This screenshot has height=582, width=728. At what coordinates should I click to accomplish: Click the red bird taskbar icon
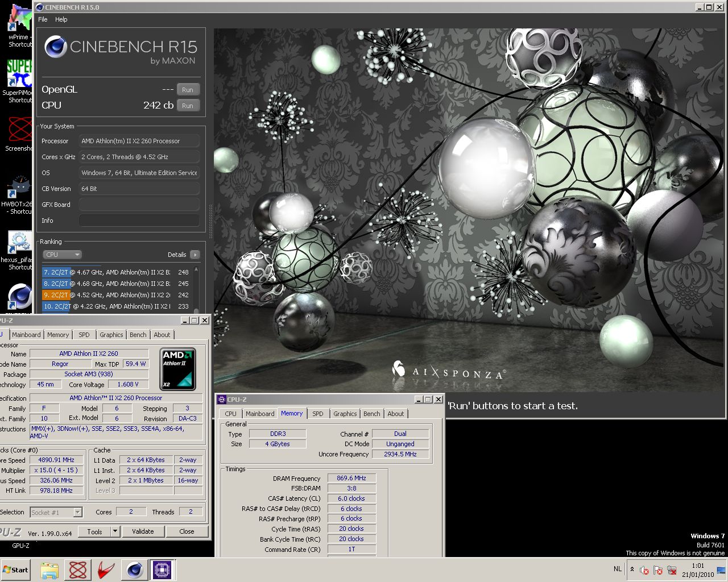tap(106, 569)
